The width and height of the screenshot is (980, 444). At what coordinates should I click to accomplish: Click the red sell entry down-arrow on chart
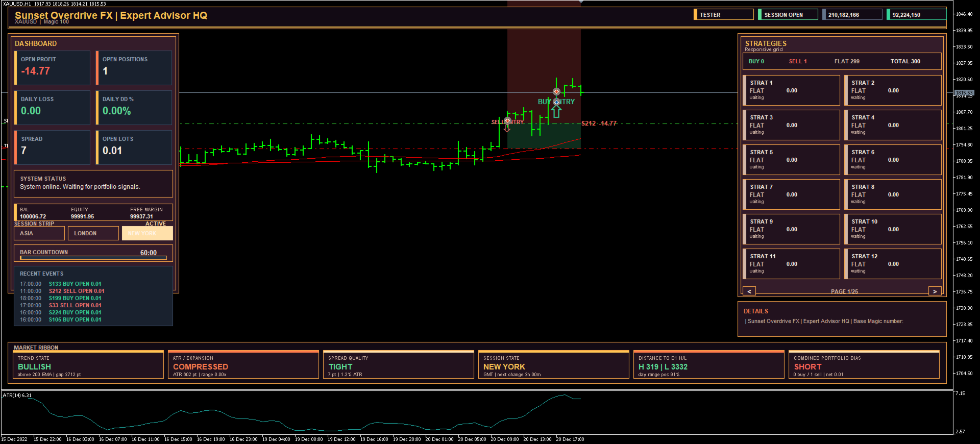coord(507,128)
